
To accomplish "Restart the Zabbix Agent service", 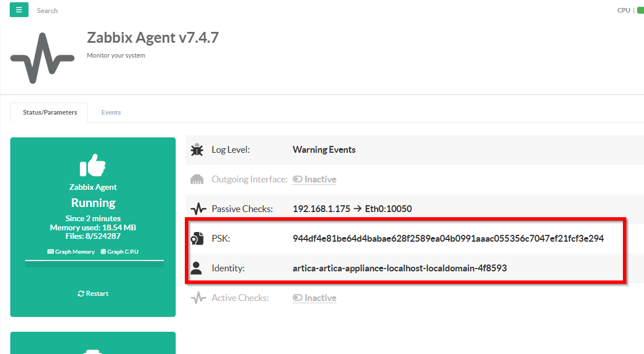I will tap(93, 294).
